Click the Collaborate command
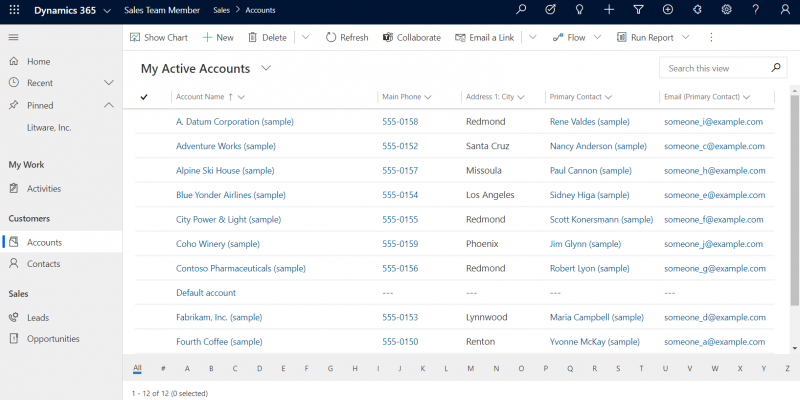Screen dimensions: 800x400 [x=412, y=37]
